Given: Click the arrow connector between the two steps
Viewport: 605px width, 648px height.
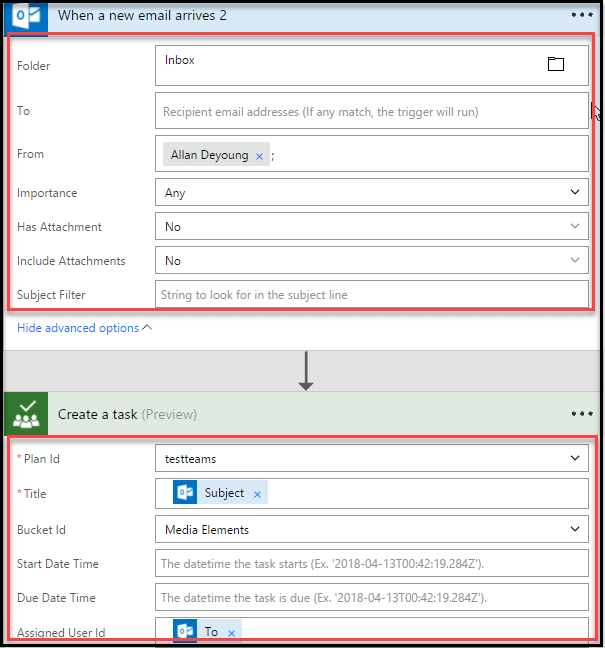Looking at the screenshot, I should point(306,371).
